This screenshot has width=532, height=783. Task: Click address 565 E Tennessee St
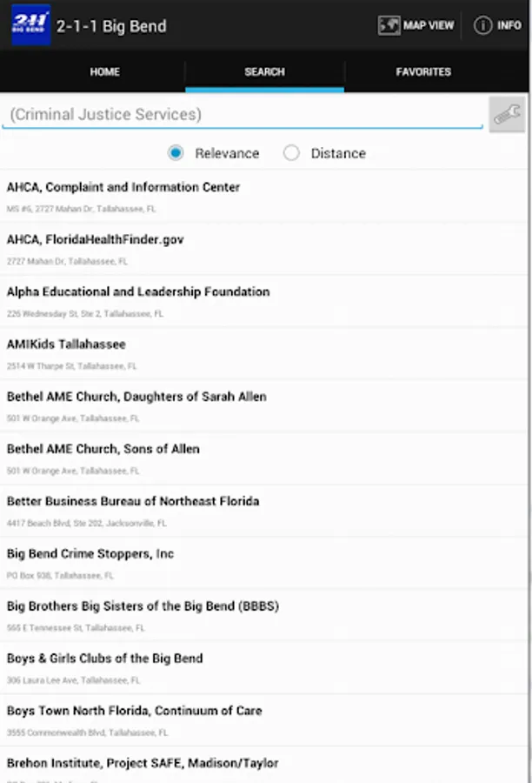(76, 628)
